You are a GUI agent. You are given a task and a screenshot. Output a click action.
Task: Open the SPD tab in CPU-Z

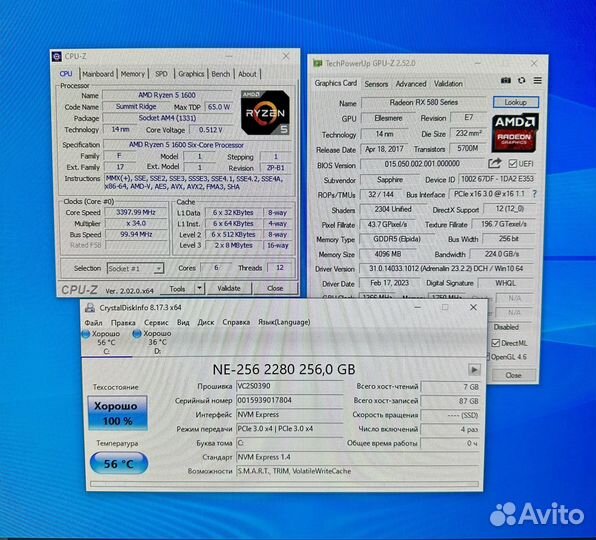(x=161, y=74)
